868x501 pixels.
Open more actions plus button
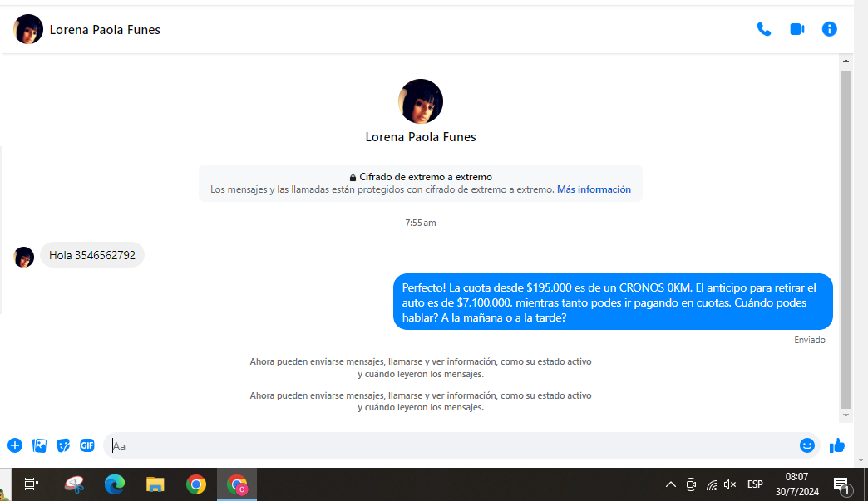point(15,445)
